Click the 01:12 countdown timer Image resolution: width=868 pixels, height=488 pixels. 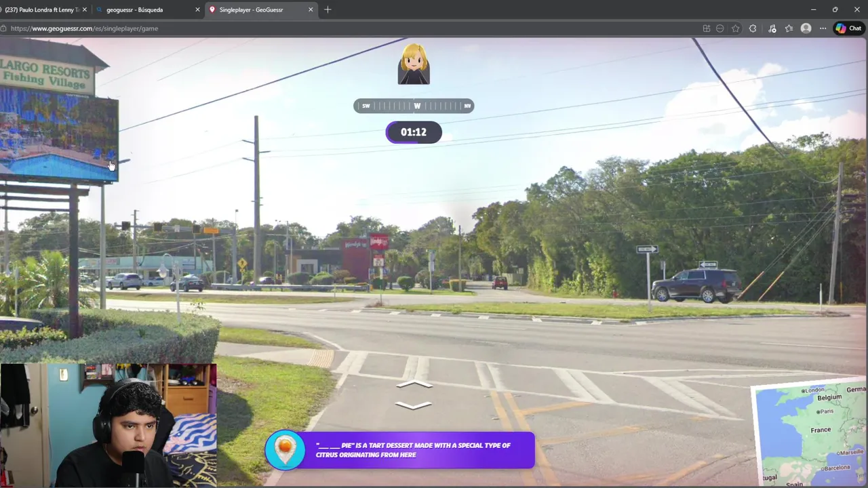[x=414, y=132]
